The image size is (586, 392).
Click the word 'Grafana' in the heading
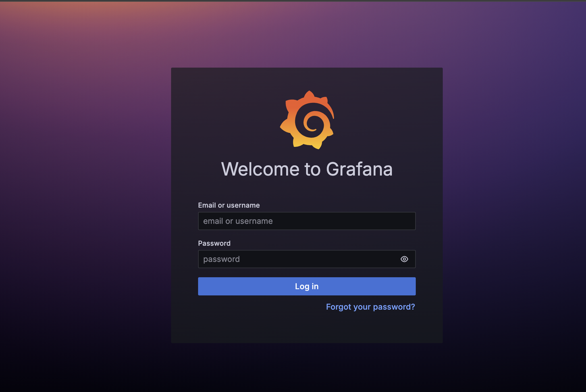(359, 169)
